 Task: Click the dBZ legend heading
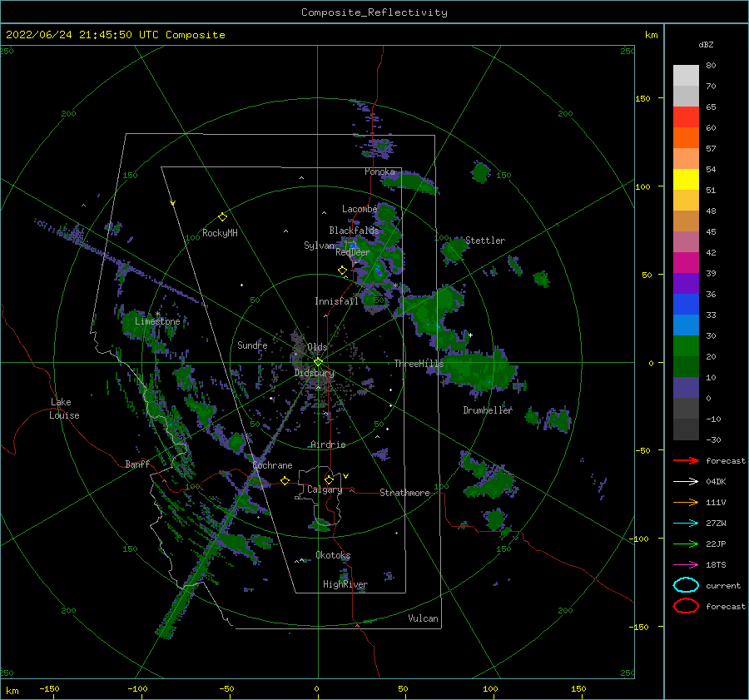[x=706, y=45]
